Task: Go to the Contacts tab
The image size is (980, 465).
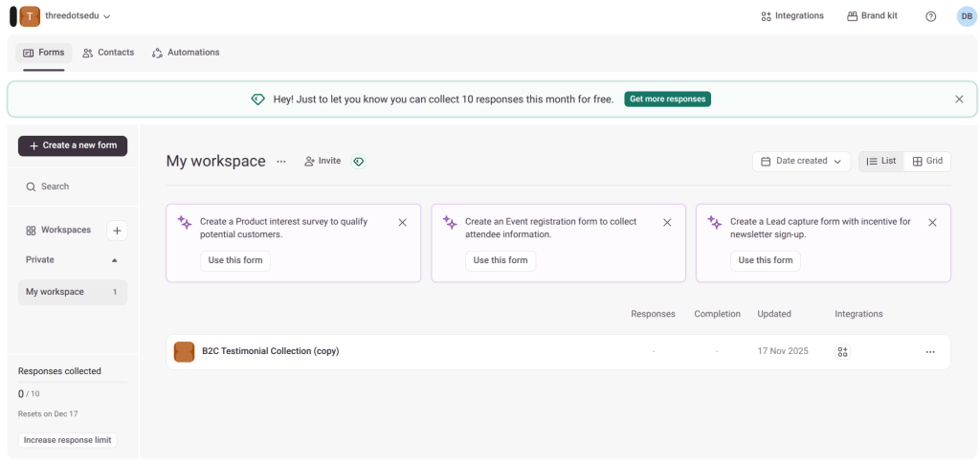Action: (x=107, y=53)
